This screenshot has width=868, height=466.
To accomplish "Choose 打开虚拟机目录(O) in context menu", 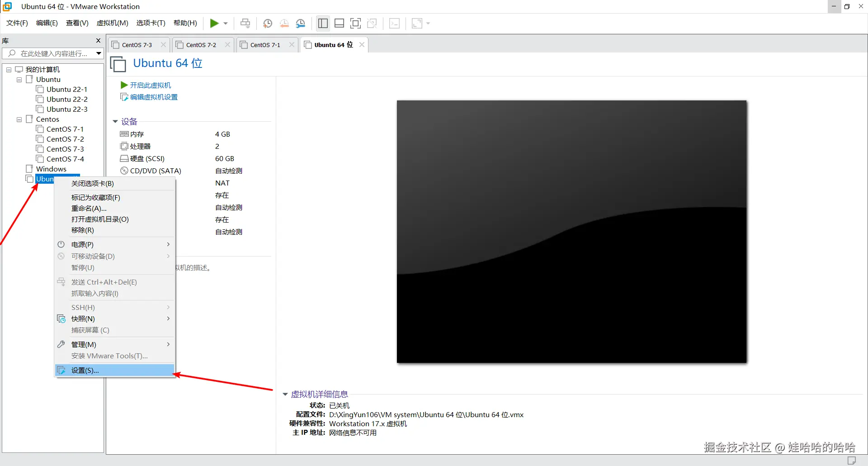I will pyautogui.click(x=114, y=219).
